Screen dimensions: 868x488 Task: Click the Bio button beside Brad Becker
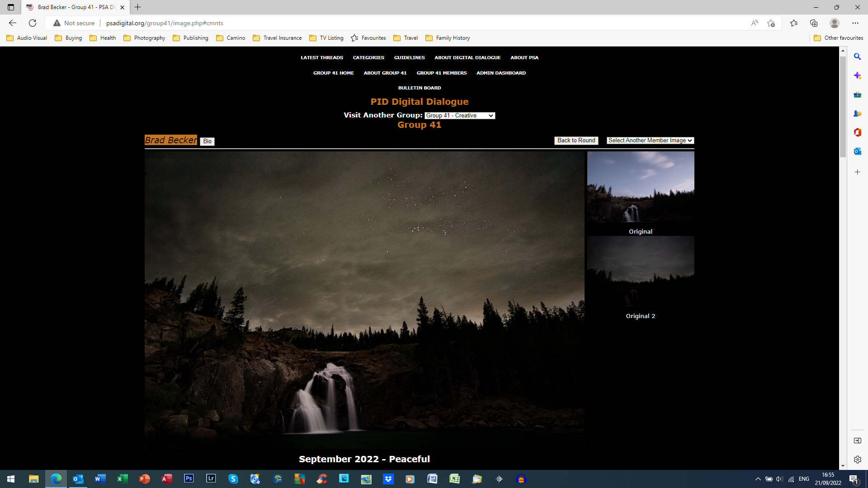(x=207, y=141)
